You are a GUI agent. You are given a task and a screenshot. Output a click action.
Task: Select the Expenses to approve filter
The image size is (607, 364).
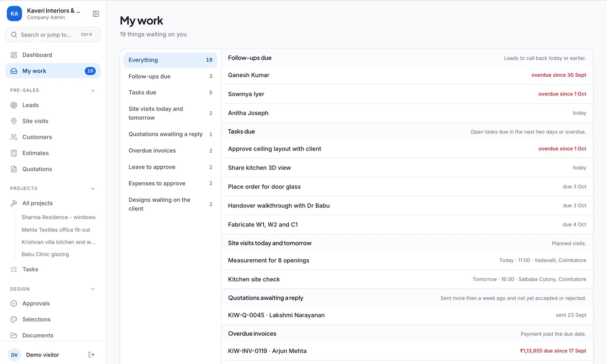click(170, 183)
